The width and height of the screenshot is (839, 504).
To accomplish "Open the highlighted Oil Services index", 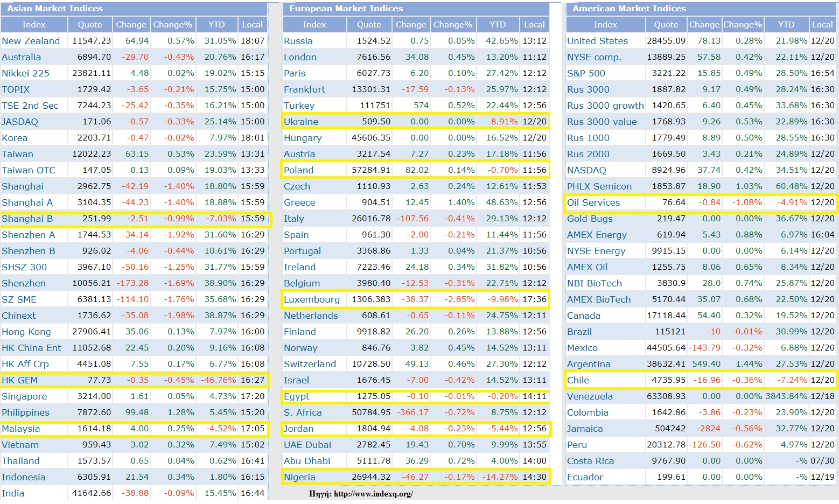I will click(x=593, y=202).
